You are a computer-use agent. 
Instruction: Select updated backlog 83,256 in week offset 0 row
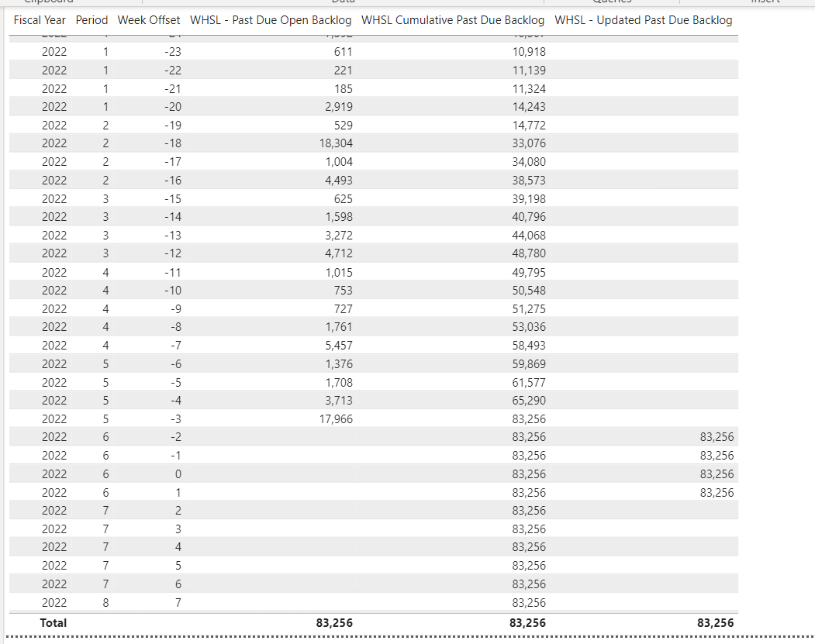[x=717, y=474]
